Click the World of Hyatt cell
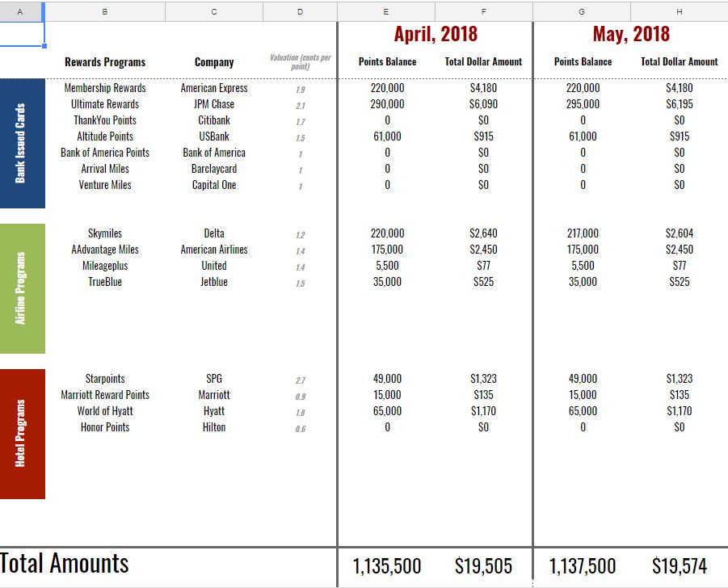Image resolution: width=728 pixels, height=588 pixels. tap(105, 411)
